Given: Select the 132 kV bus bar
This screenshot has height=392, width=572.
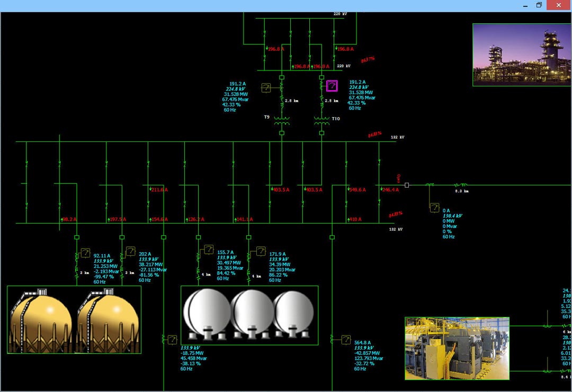Looking at the screenshot, I should coord(212,142).
